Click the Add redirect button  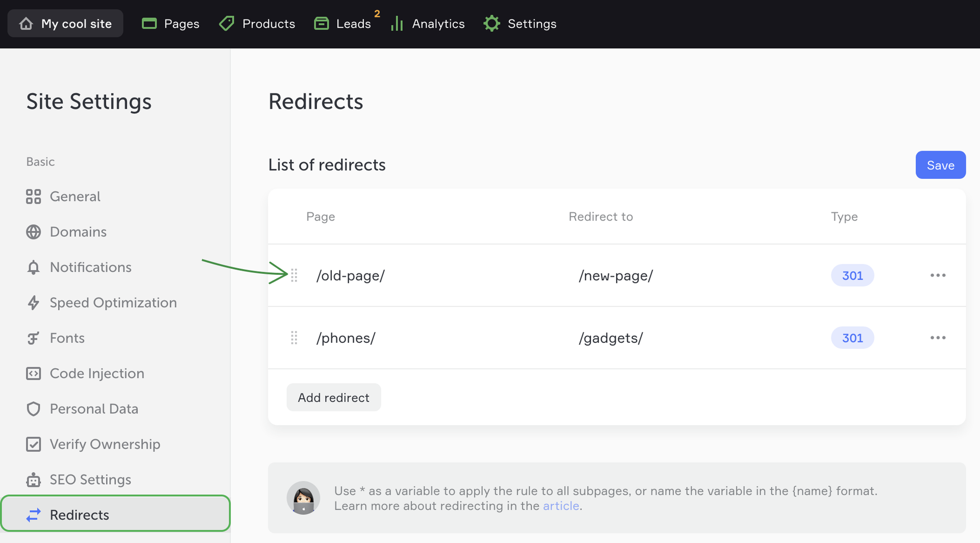coord(333,397)
